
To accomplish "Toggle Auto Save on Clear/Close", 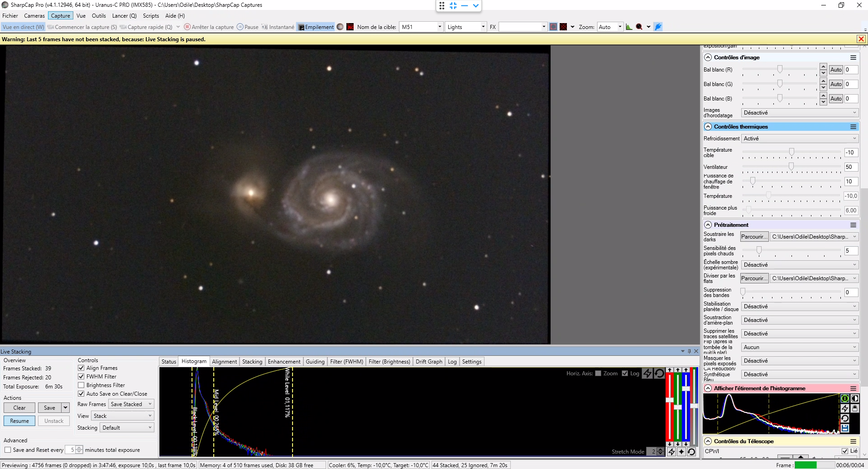I will click(x=81, y=394).
